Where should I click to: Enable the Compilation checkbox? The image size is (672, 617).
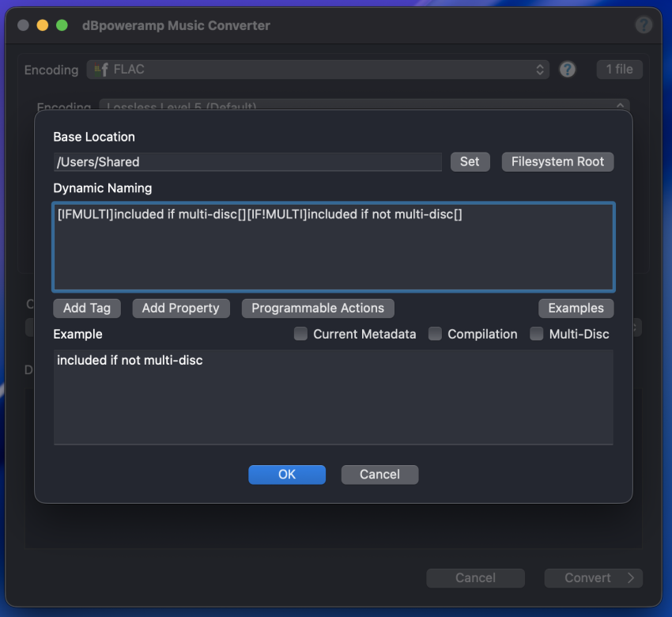point(435,334)
